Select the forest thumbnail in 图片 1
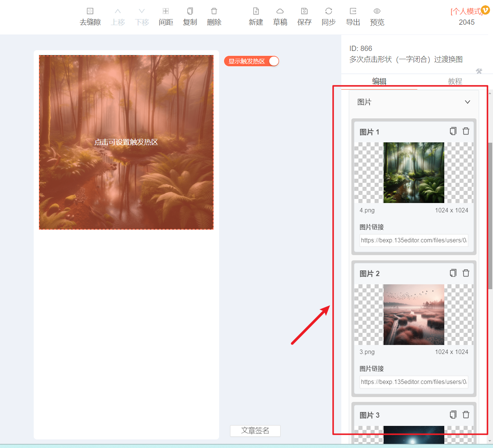The image size is (493, 448). (414, 173)
